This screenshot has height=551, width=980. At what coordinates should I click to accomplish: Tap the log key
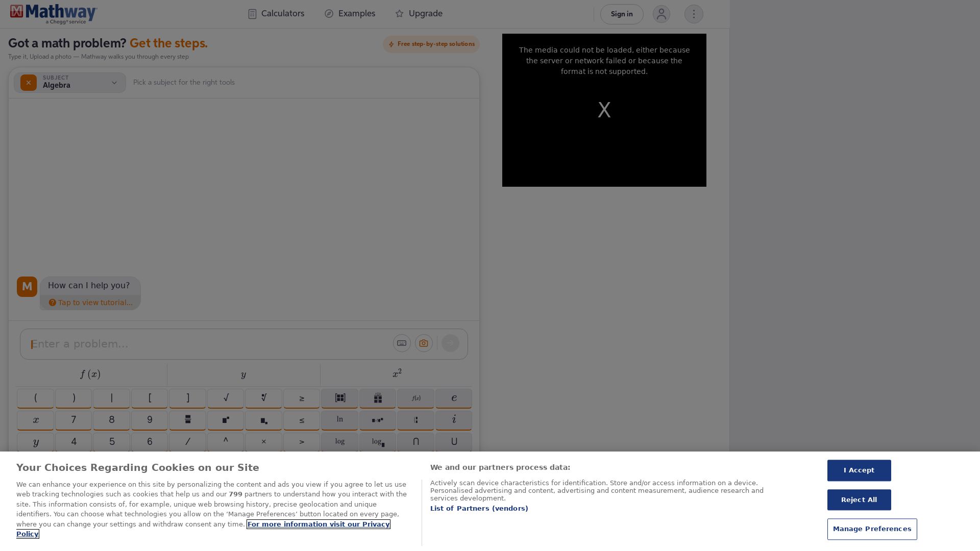(339, 442)
